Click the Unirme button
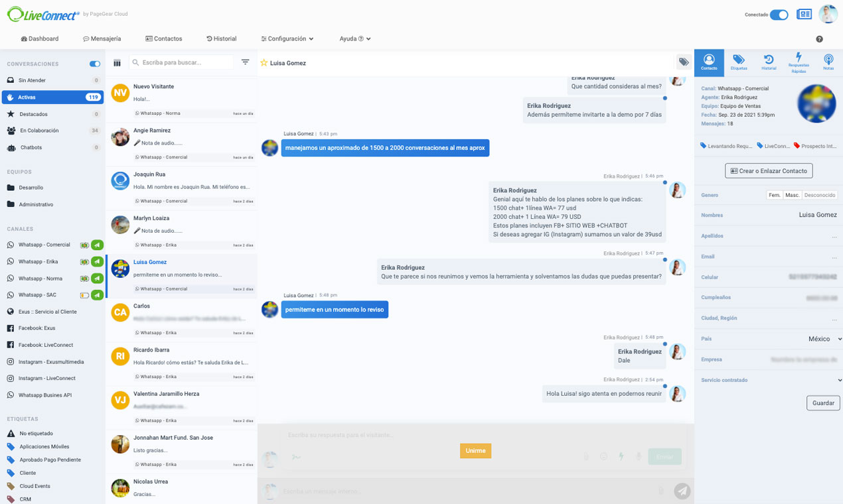This screenshot has width=843, height=504. (475, 451)
